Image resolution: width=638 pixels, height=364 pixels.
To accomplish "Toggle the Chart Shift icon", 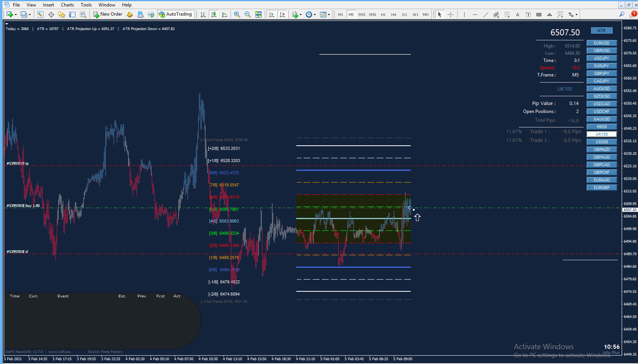I will point(282,14).
